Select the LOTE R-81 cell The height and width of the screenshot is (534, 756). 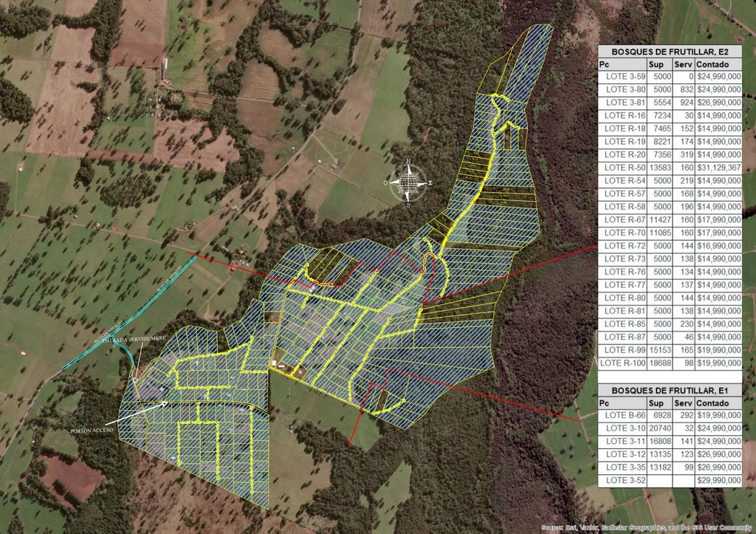tap(622, 311)
